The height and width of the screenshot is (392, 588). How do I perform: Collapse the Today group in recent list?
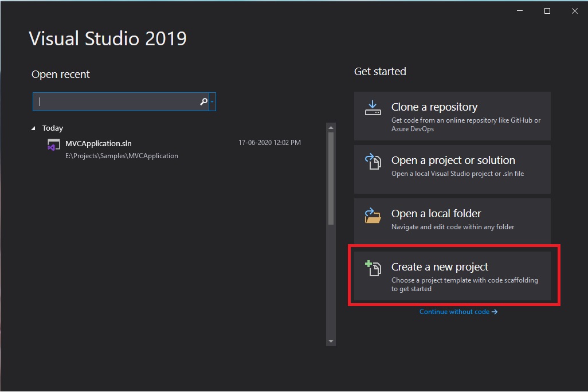click(x=33, y=128)
